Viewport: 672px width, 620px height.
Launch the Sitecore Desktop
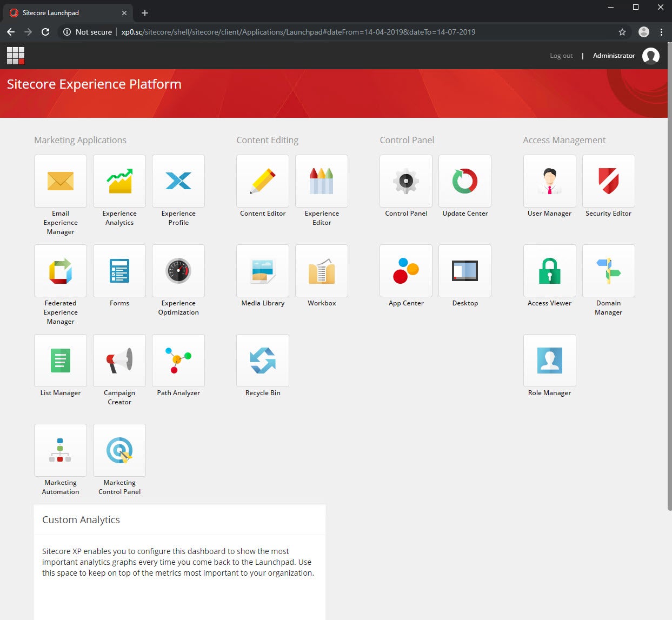(465, 271)
